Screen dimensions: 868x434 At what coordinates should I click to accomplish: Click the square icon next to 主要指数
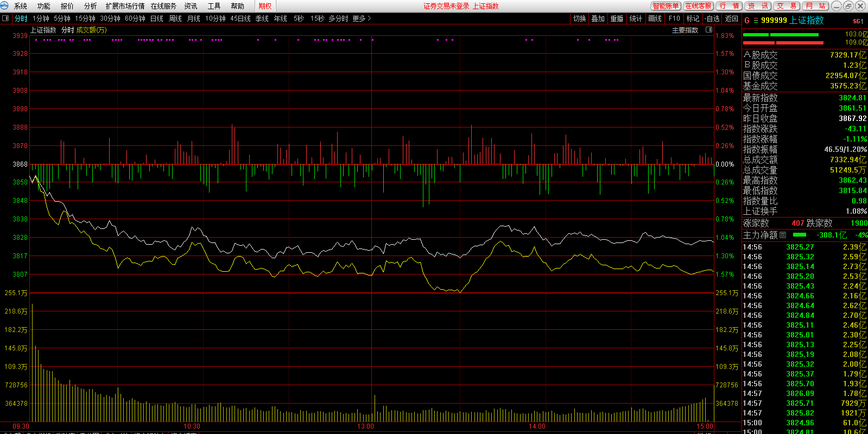(709, 30)
